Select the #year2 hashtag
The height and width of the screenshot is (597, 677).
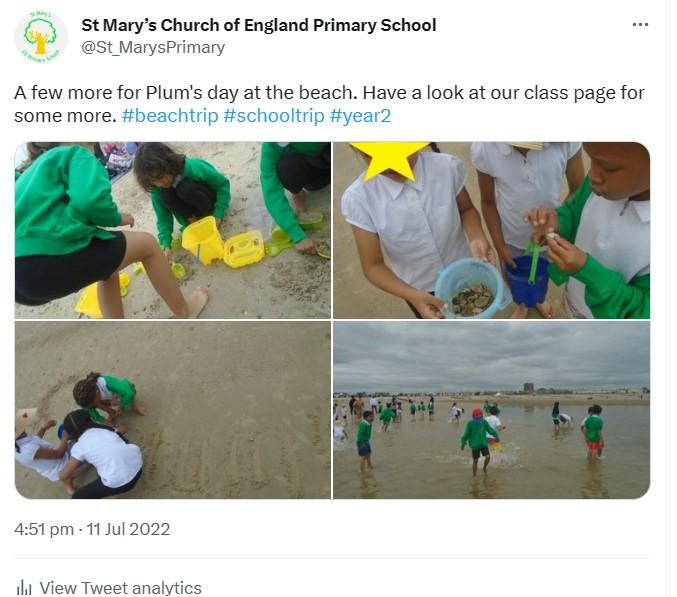(364, 116)
